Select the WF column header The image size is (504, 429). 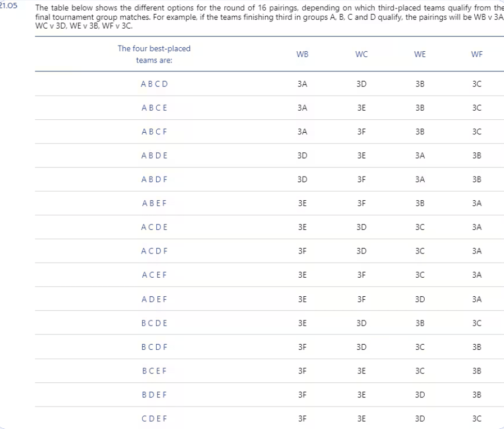(x=476, y=55)
